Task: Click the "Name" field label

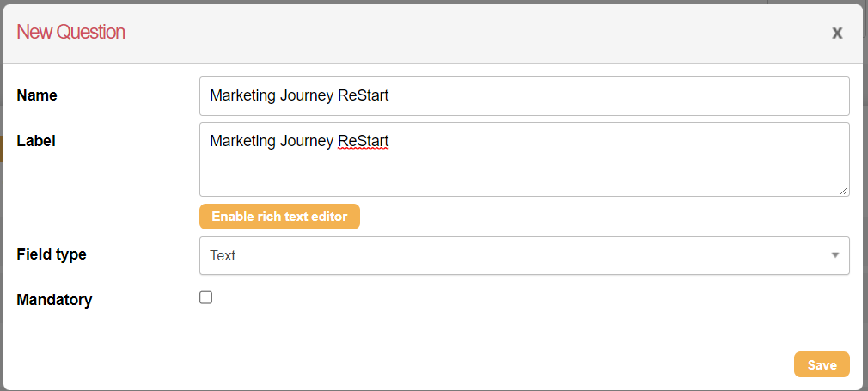Action: (x=37, y=95)
